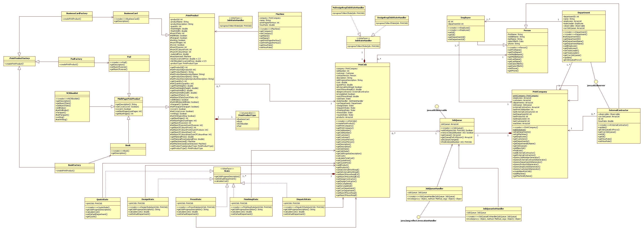The height and width of the screenshot is (231, 644).
Task: Click +getQuote() in the QuoteState class
Action: click(x=91, y=217)
